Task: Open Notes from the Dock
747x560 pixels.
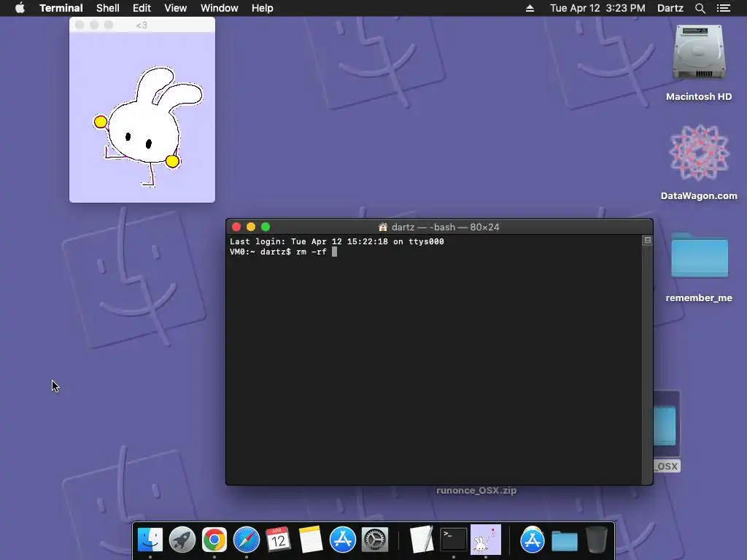Action: pyautogui.click(x=311, y=540)
